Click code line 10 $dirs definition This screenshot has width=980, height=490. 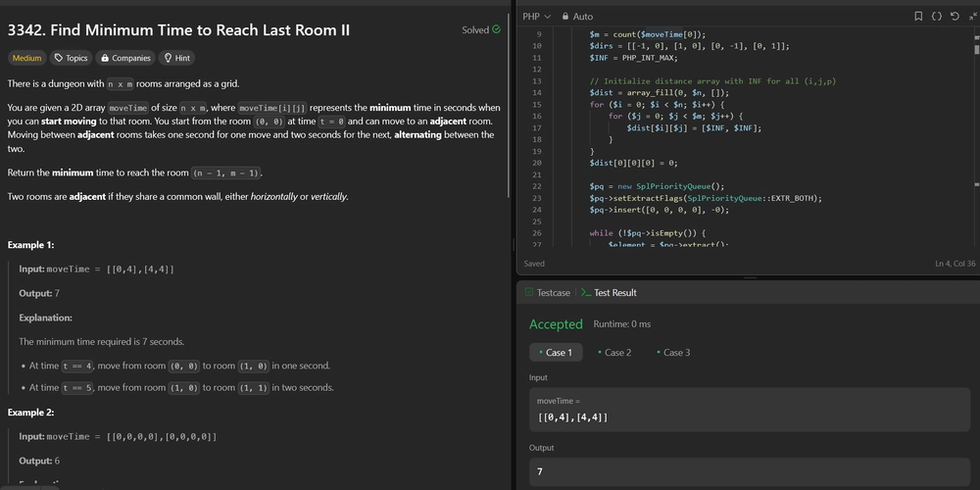[x=689, y=46]
